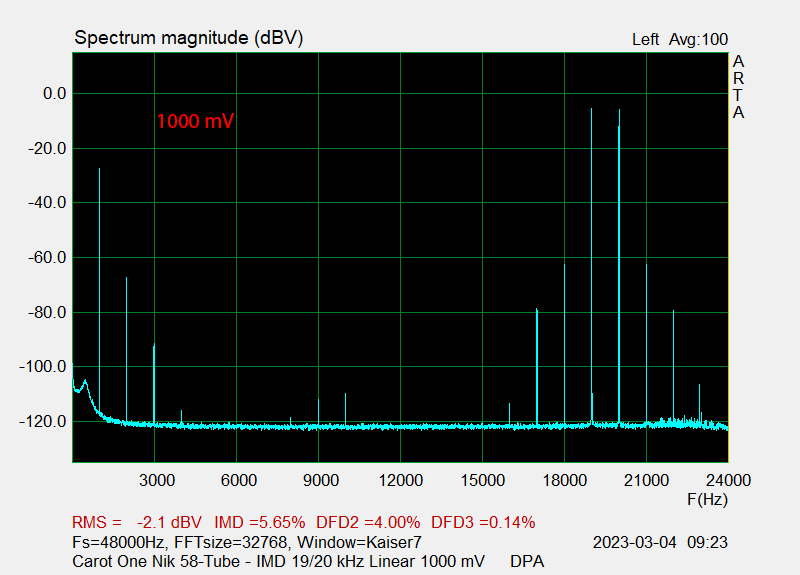The image size is (800, 575).
Task: Click the '21000' frequency axis label
Action: click(646, 481)
